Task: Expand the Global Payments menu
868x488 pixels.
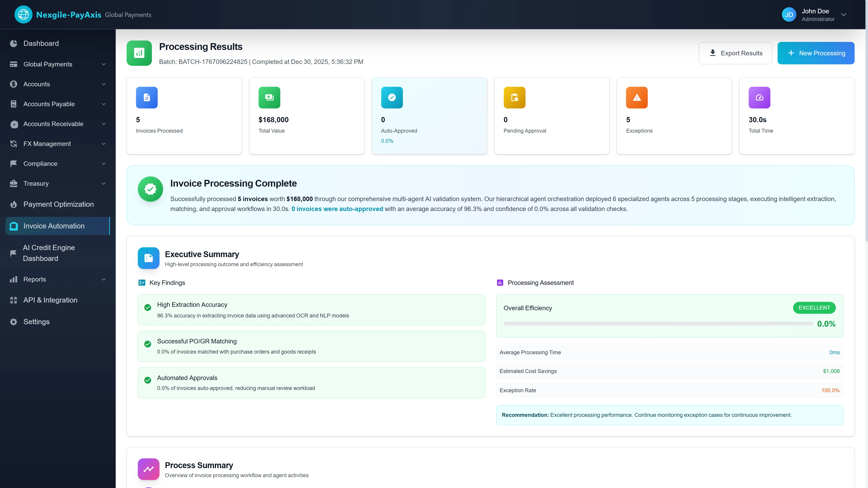Action: click(x=104, y=64)
